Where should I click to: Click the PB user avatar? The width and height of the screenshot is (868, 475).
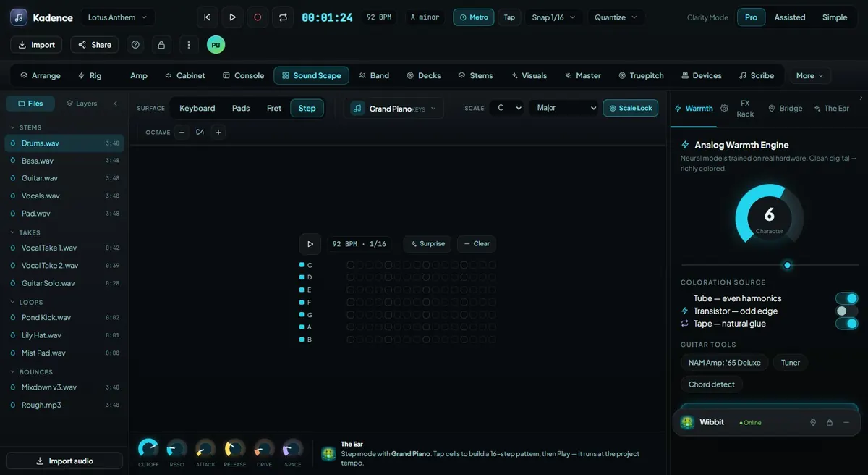[x=216, y=45]
